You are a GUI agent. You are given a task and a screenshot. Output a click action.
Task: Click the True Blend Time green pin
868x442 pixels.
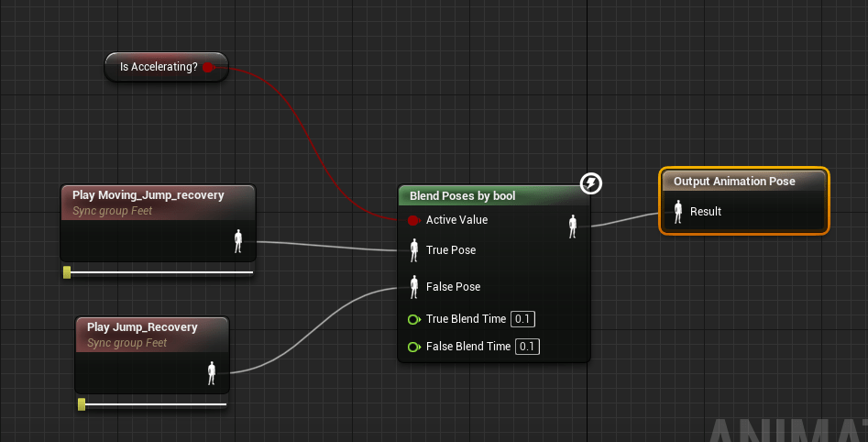pos(413,319)
